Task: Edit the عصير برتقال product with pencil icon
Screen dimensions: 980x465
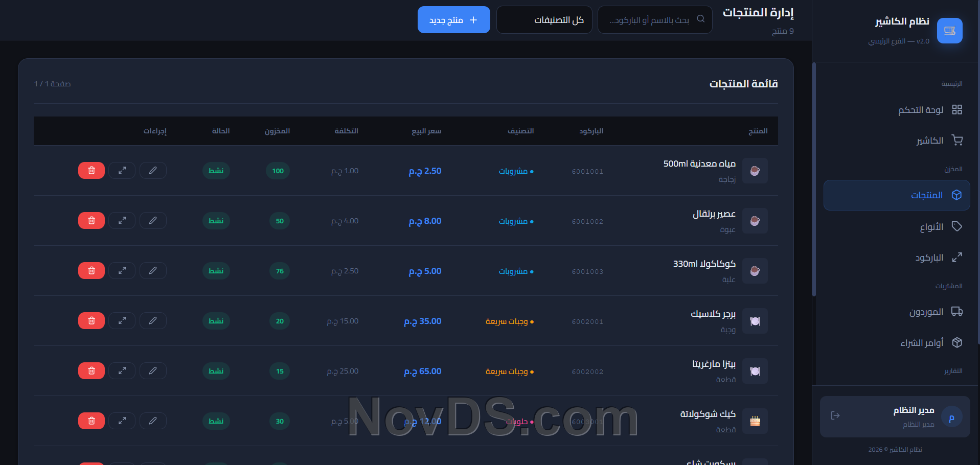Action: [153, 221]
